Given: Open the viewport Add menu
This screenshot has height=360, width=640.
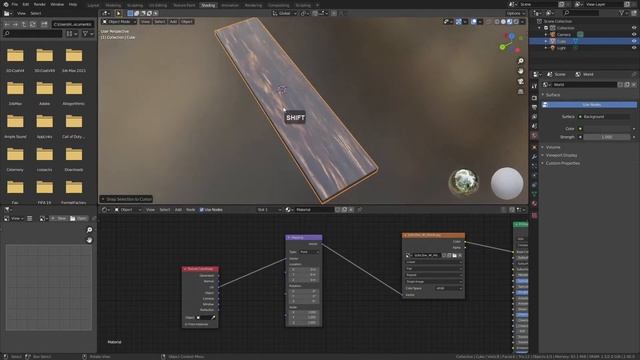Looking at the screenshot, I should [173, 22].
